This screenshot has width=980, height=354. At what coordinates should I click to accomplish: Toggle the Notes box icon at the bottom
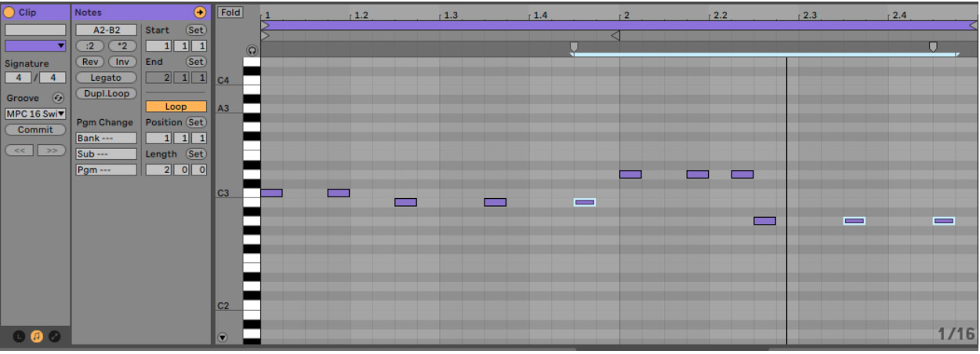coord(37,336)
